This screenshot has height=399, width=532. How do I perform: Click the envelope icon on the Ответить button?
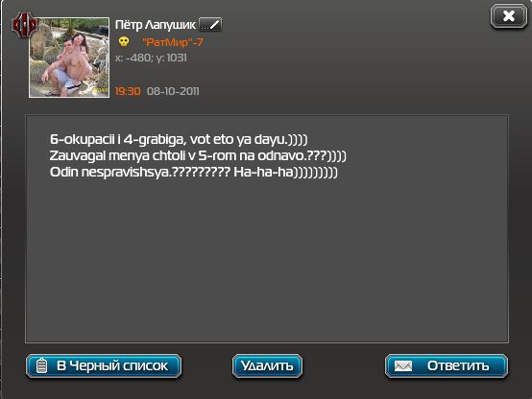(x=403, y=366)
